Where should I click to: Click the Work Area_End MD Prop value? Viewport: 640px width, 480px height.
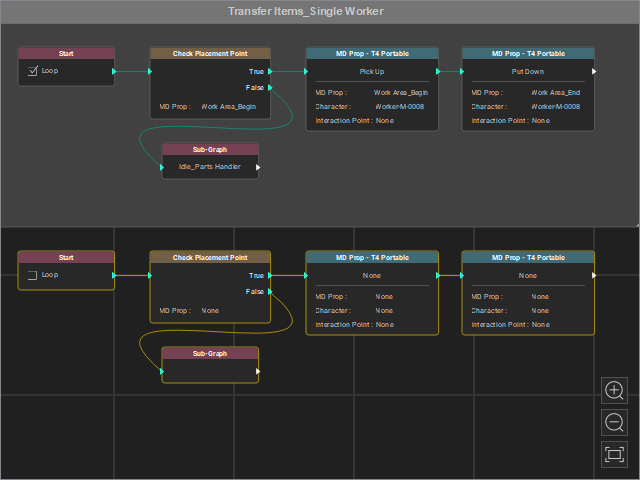coord(556,93)
